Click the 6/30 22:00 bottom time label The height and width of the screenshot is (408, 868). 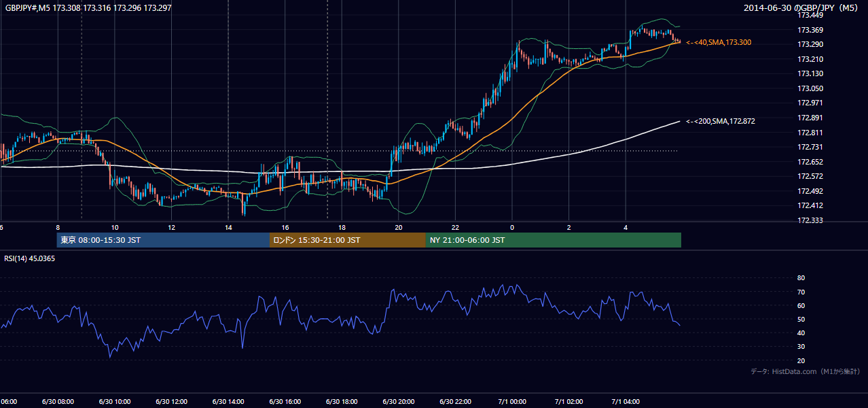pyautogui.click(x=455, y=401)
